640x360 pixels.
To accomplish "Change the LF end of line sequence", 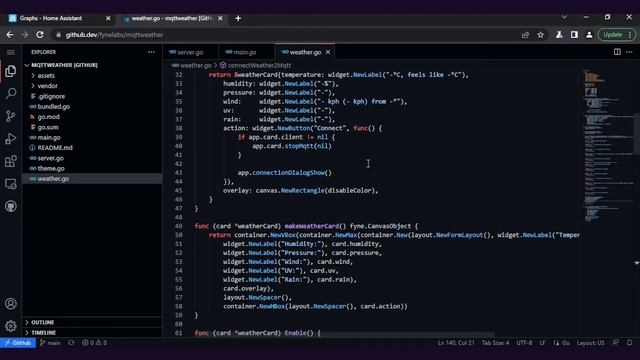I will point(542,343).
